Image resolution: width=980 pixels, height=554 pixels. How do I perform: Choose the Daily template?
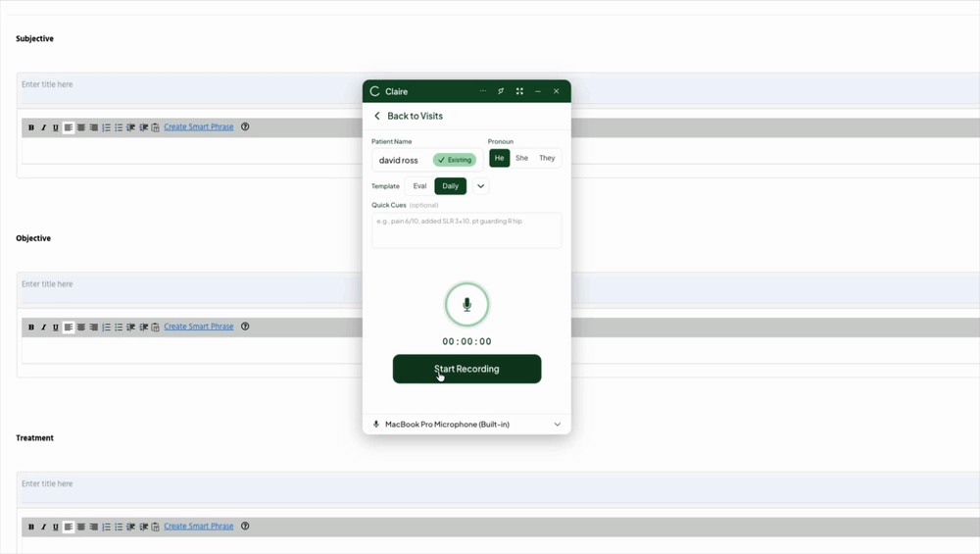point(451,186)
